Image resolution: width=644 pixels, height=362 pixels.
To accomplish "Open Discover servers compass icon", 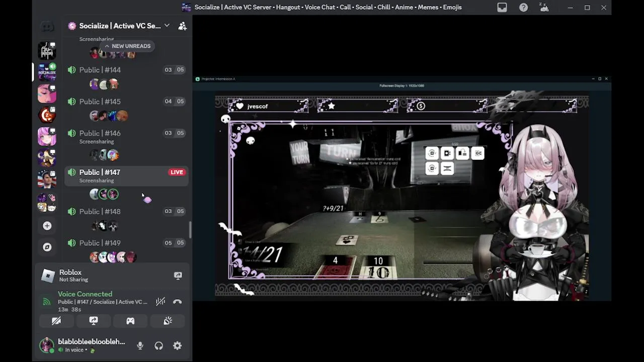I will 47,247.
